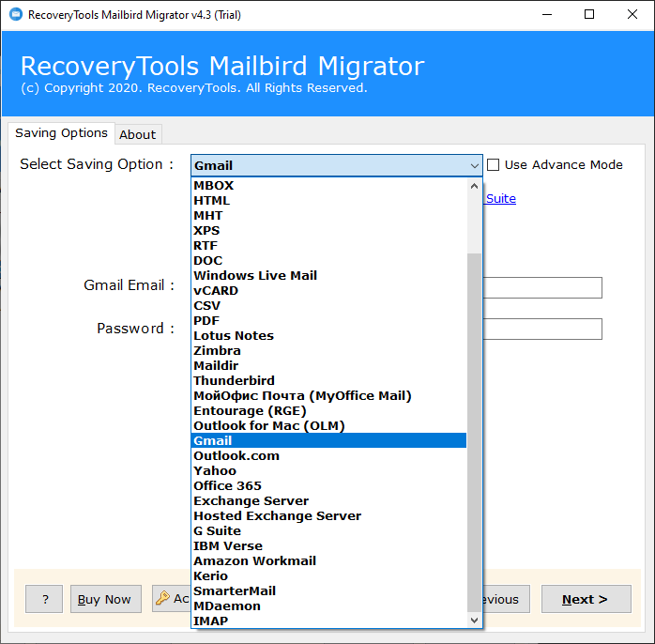Choose Yahoo from the list
Image resolution: width=655 pixels, height=644 pixels.
[x=328, y=471]
